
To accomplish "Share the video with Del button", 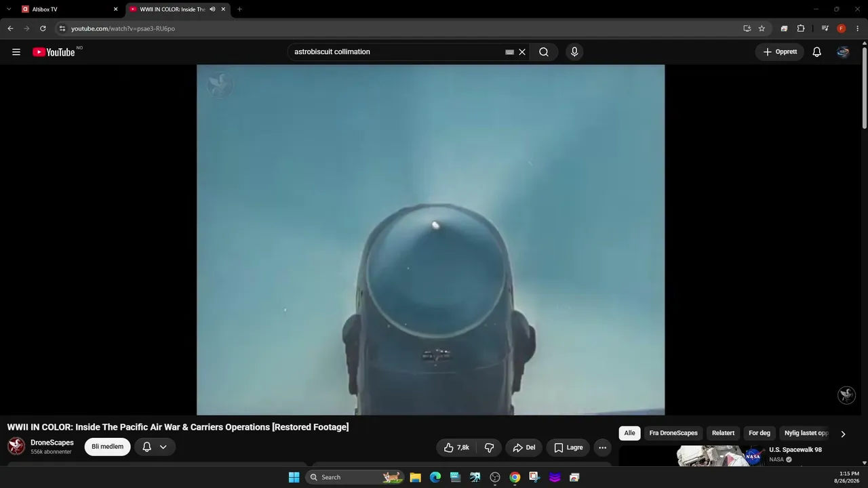I will pyautogui.click(x=524, y=447).
